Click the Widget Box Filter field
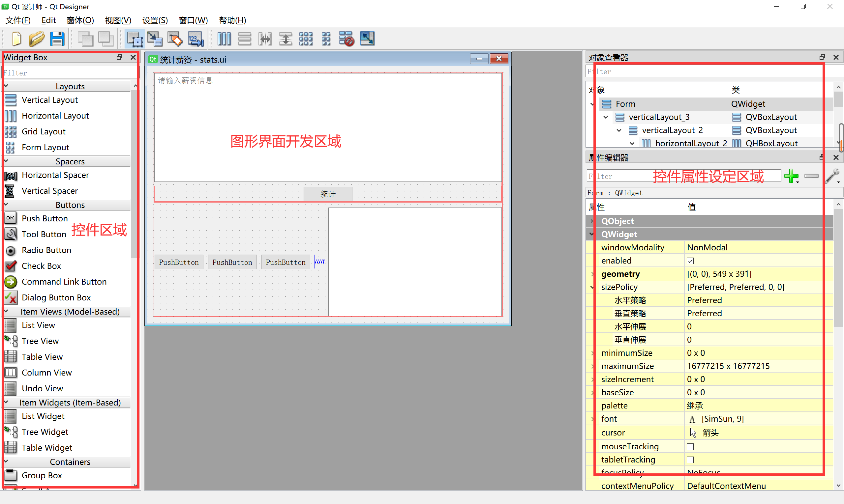Viewport: 844px width, 504px height. (68, 73)
